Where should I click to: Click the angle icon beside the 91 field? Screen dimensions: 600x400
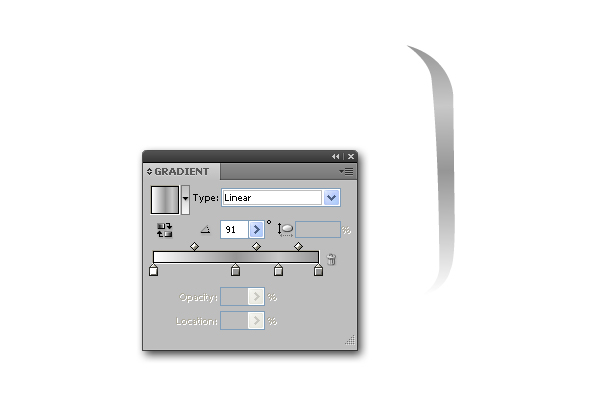[x=205, y=230]
